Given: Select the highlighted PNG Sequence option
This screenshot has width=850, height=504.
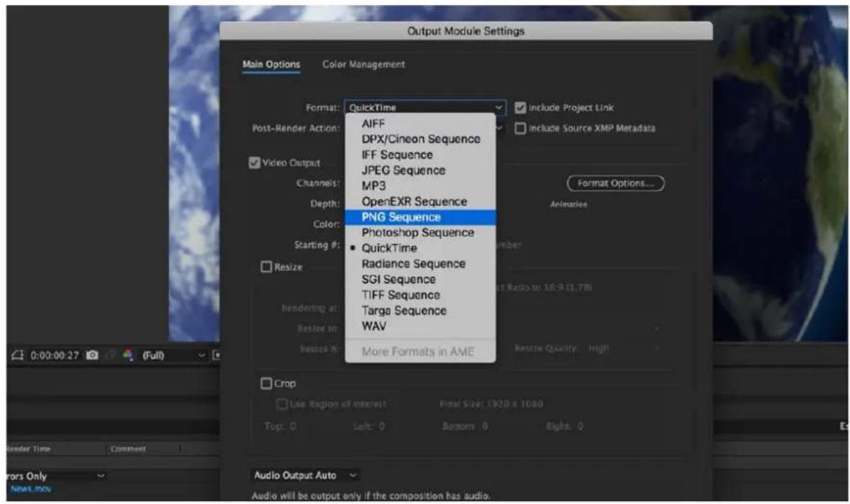Looking at the screenshot, I should (420, 217).
